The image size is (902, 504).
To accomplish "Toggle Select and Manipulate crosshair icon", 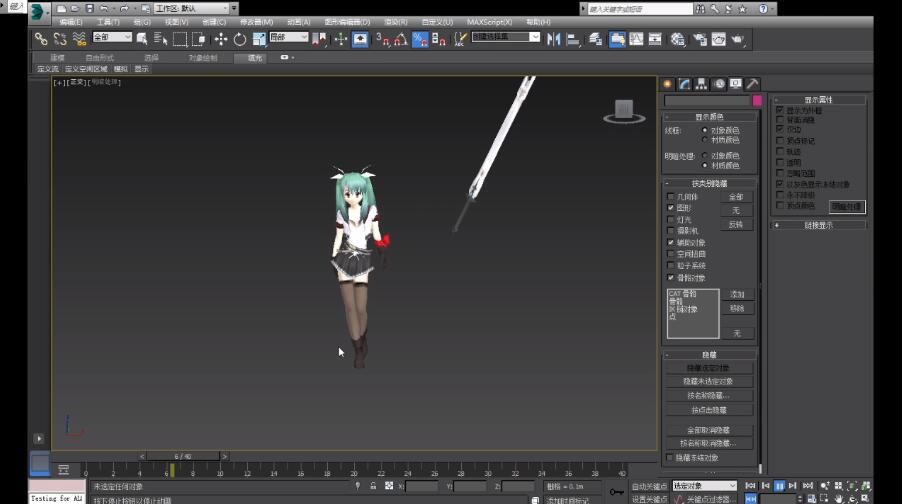I will point(341,39).
